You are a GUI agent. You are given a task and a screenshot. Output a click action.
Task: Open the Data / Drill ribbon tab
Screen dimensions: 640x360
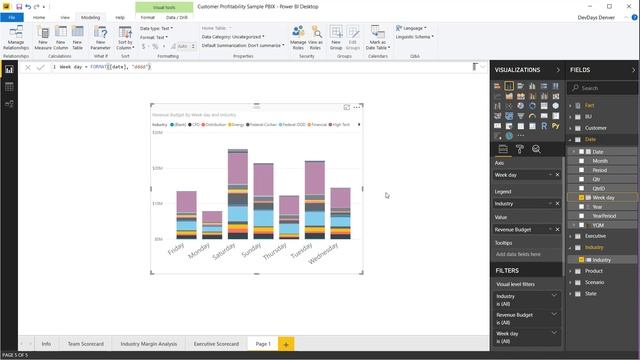coord(177,18)
